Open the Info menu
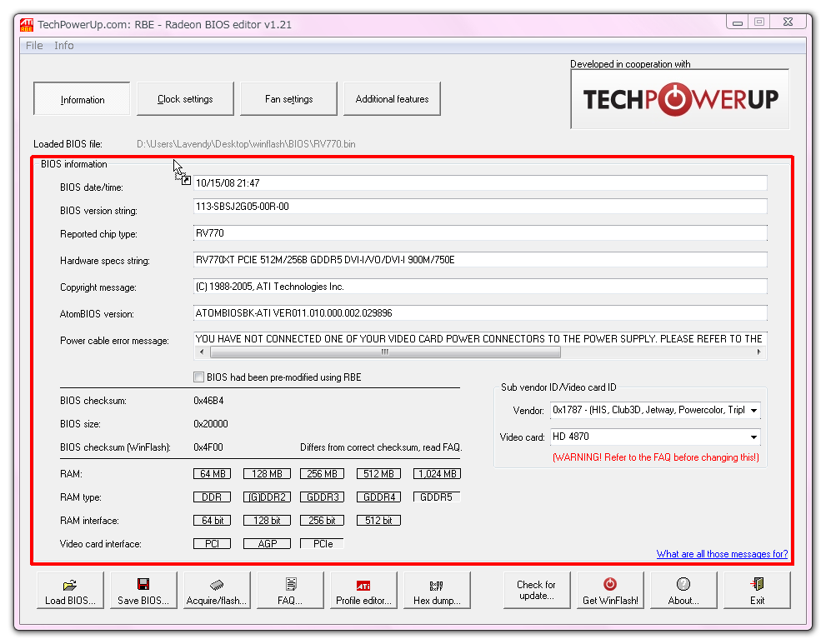 [x=63, y=46]
